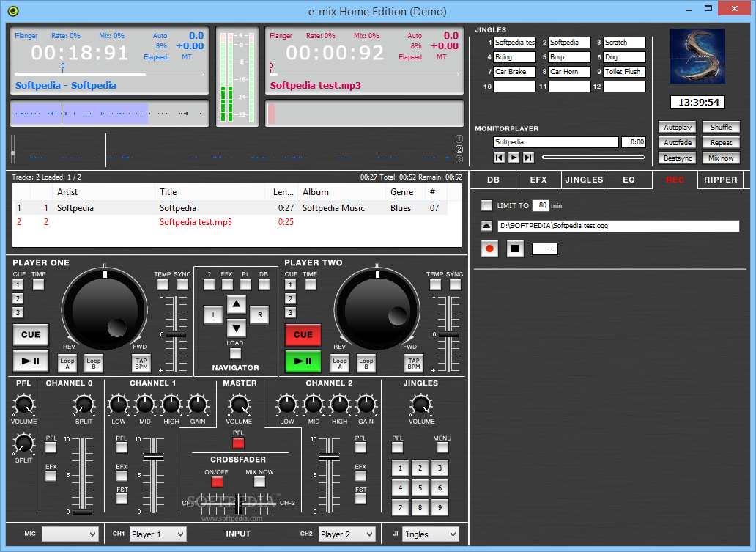Viewport: 756px width, 552px height.
Task: Expand the Jingles input dropdown
Action: tap(430, 534)
